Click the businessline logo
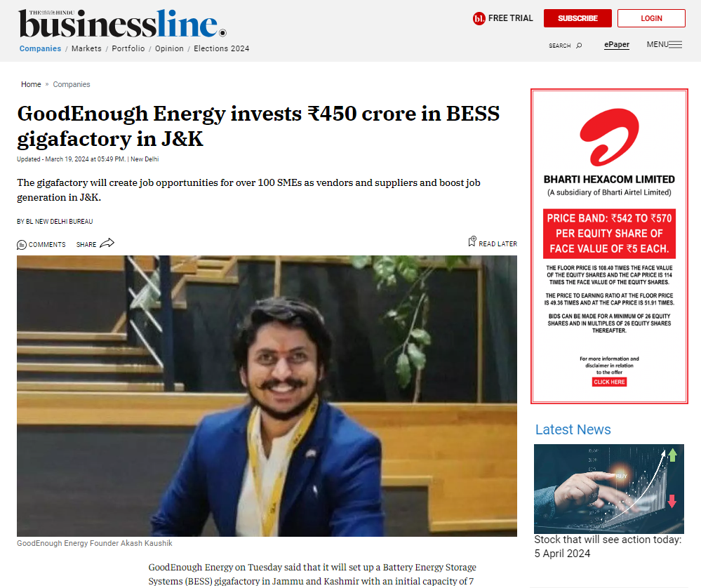Image resolution: width=701 pixels, height=588 pixels. [122, 23]
